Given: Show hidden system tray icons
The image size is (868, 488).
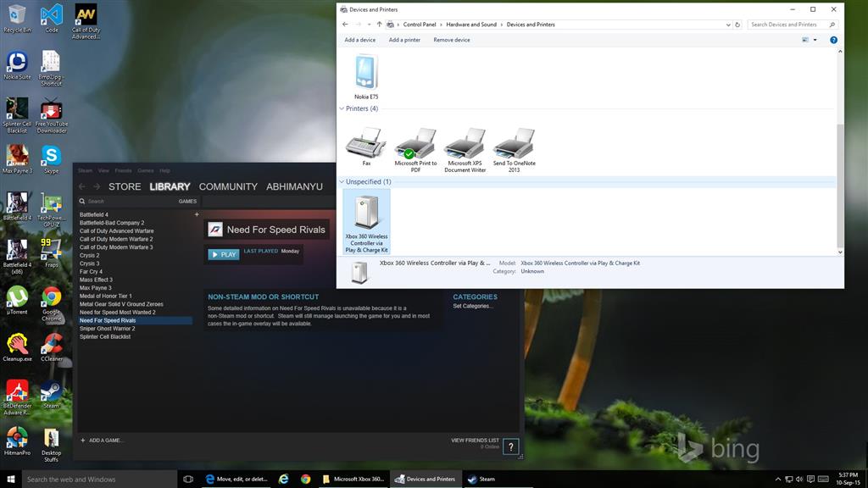Looking at the screenshot, I should (x=778, y=480).
